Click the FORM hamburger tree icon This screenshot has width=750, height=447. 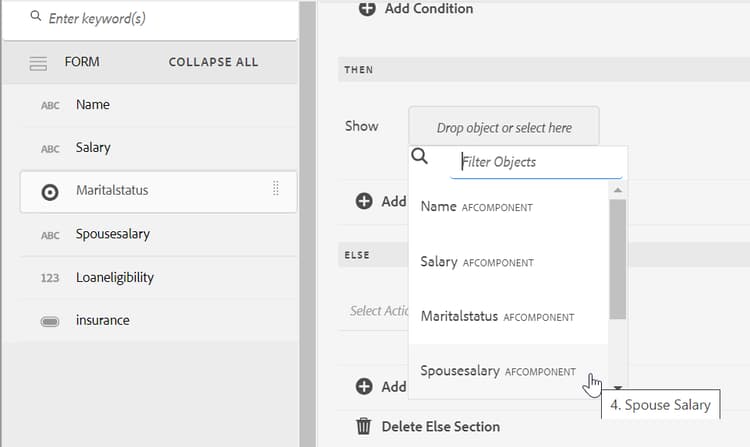pyautogui.click(x=39, y=63)
